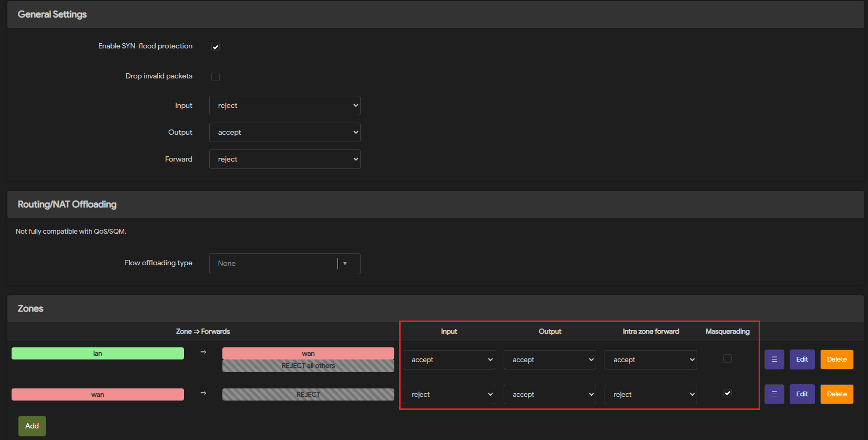Enable Masquerading for the lan zone
This screenshot has width=868, height=440.
click(728, 358)
